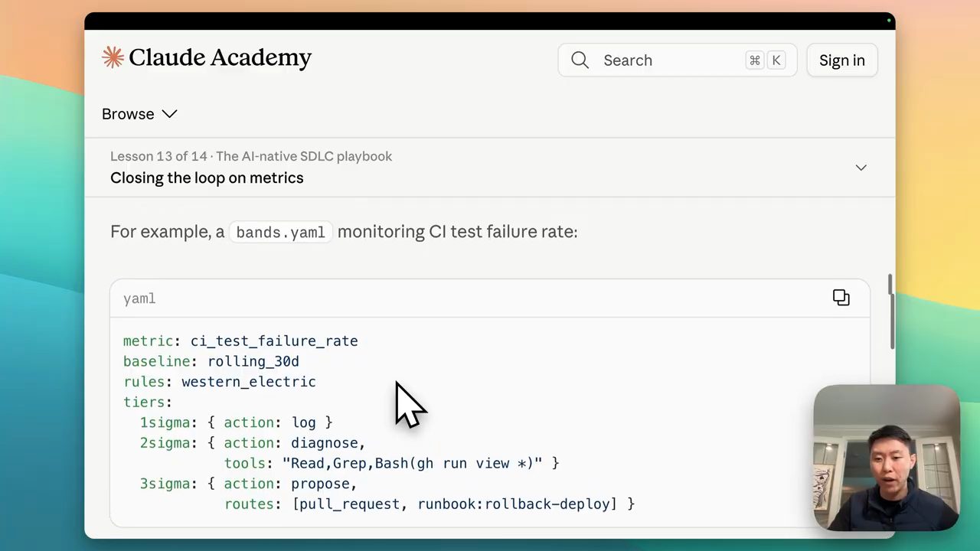Click the presenter webcam video thumbnail

pos(887,458)
